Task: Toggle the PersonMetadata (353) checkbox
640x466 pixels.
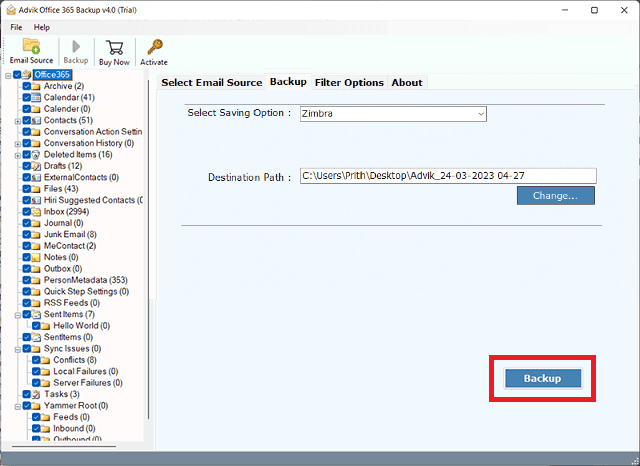Action: pos(27,280)
